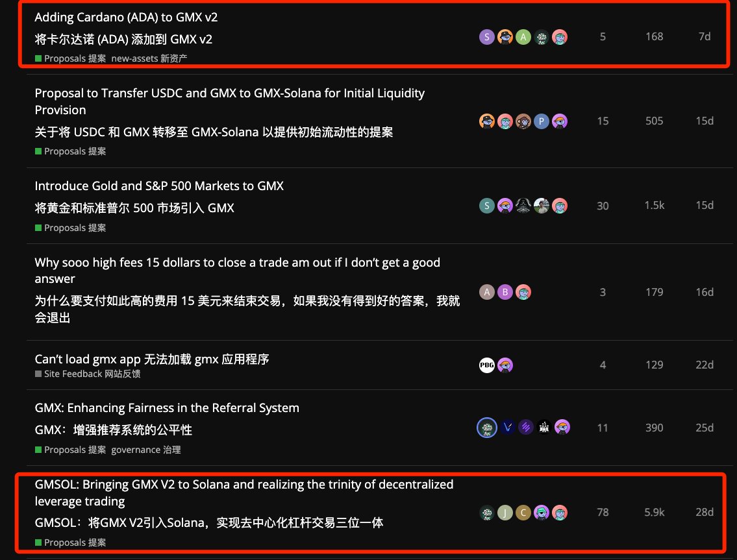Click green A avatar in Cardano topic
This screenshot has height=560, width=737.
coord(523,36)
